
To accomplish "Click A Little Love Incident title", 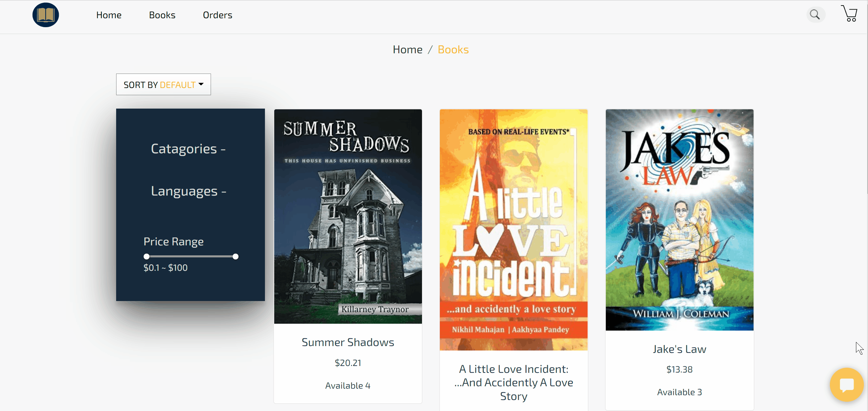I will click(x=513, y=382).
